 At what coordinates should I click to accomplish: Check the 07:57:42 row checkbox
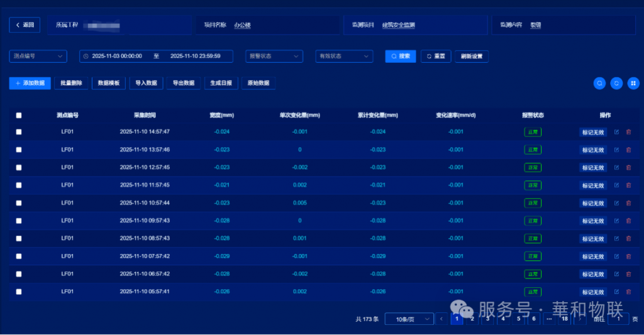tap(18, 256)
